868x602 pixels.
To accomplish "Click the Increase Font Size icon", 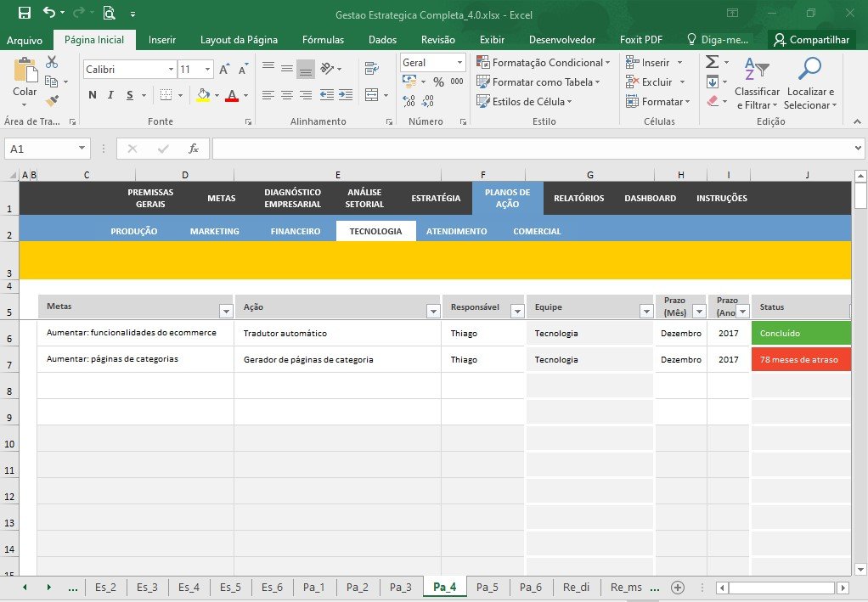I will (224, 69).
